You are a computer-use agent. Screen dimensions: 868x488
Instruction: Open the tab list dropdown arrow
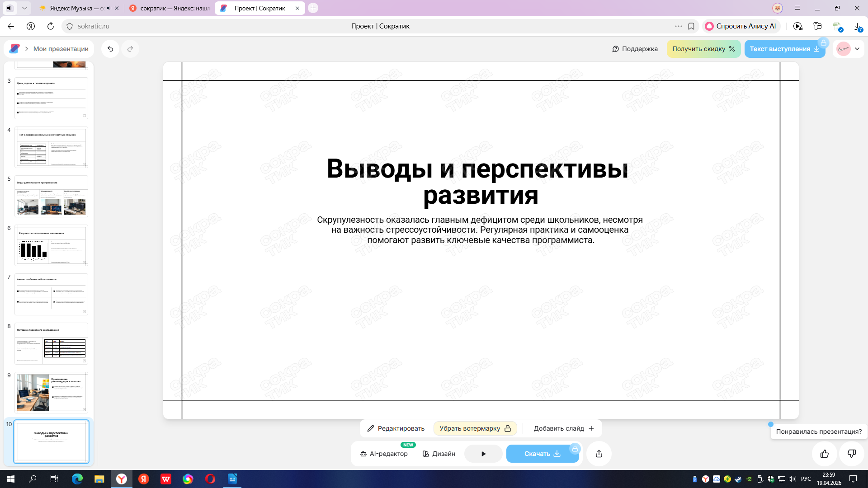coord(24,8)
